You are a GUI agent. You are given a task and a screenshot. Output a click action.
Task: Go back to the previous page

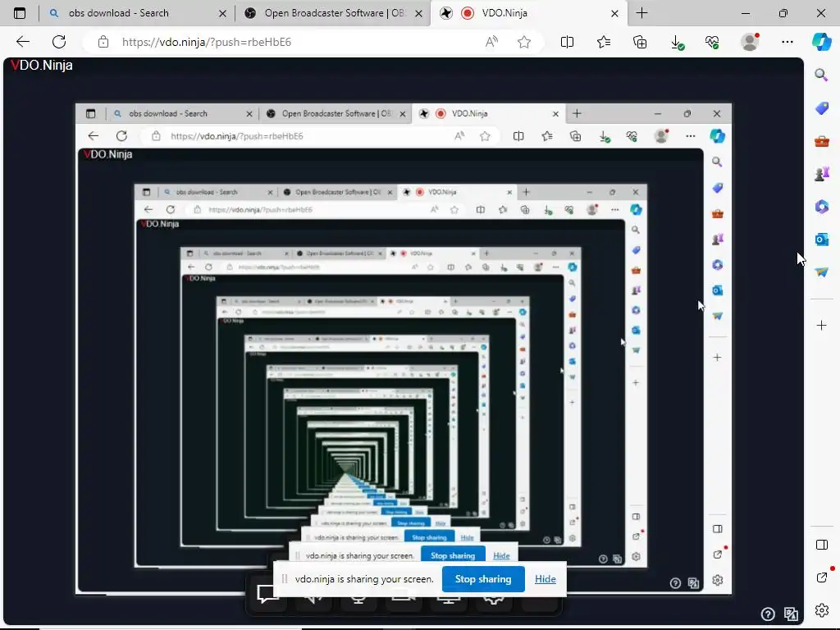(22, 42)
